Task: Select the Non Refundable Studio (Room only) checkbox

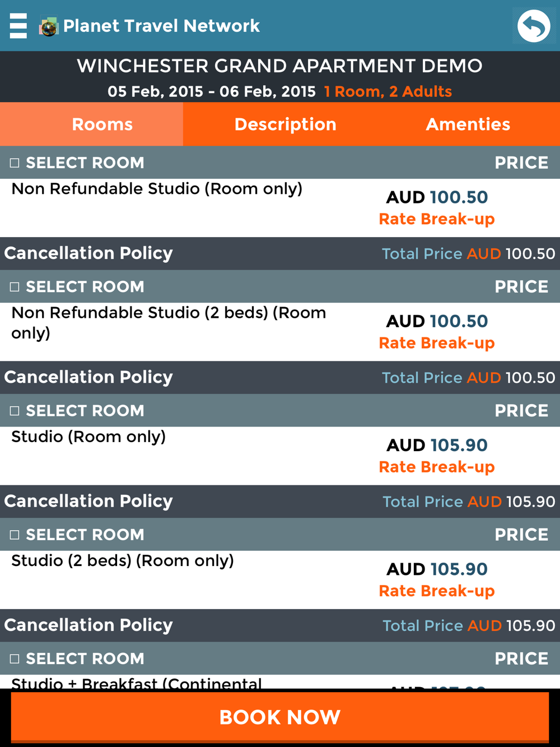Action: pos(15,163)
